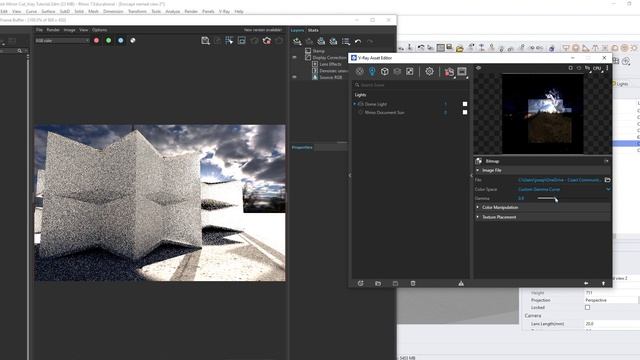Start render with the teapot icon

pos(449,72)
